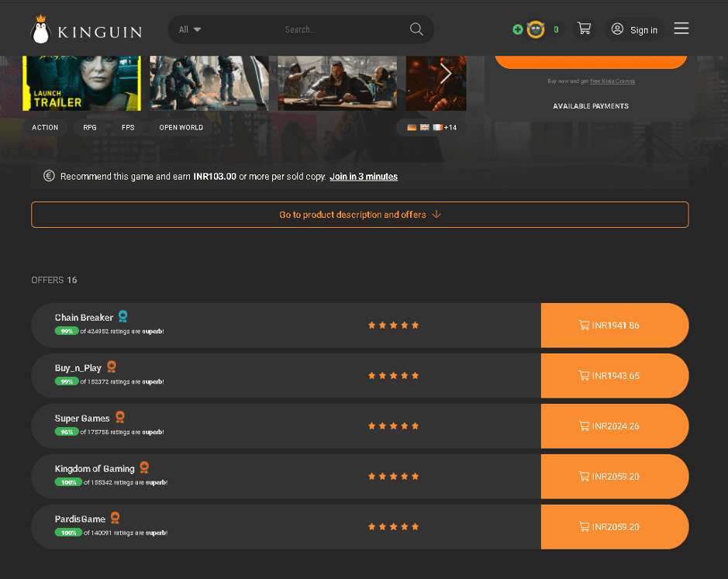Click the Super Games five-star rating

[x=393, y=426]
